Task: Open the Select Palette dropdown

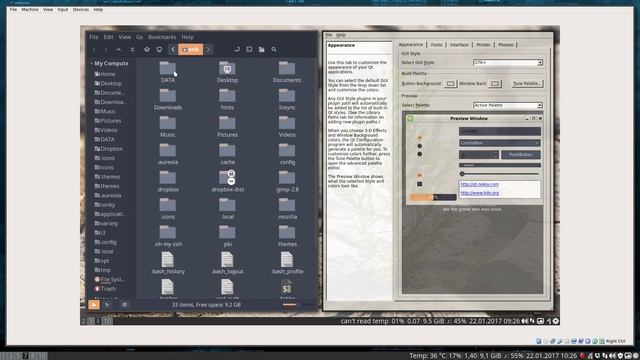Action: click(x=508, y=105)
